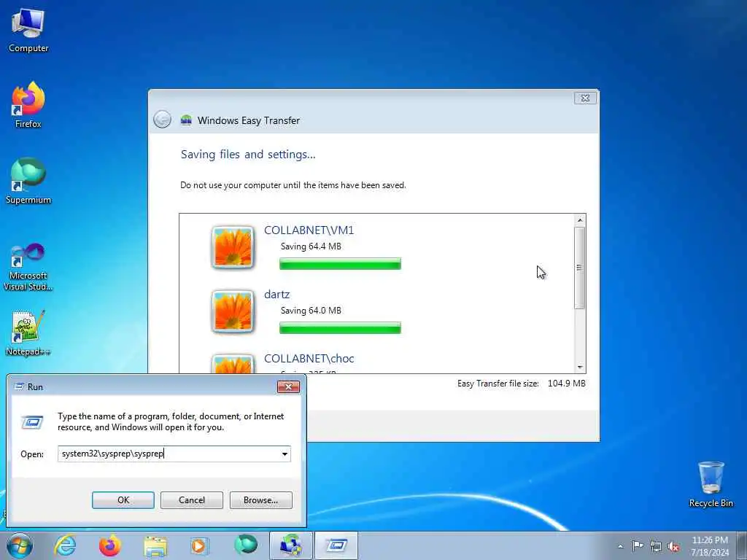Click the user list scroll up arrow
This screenshot has height=560, width=747.
(580, 220)
